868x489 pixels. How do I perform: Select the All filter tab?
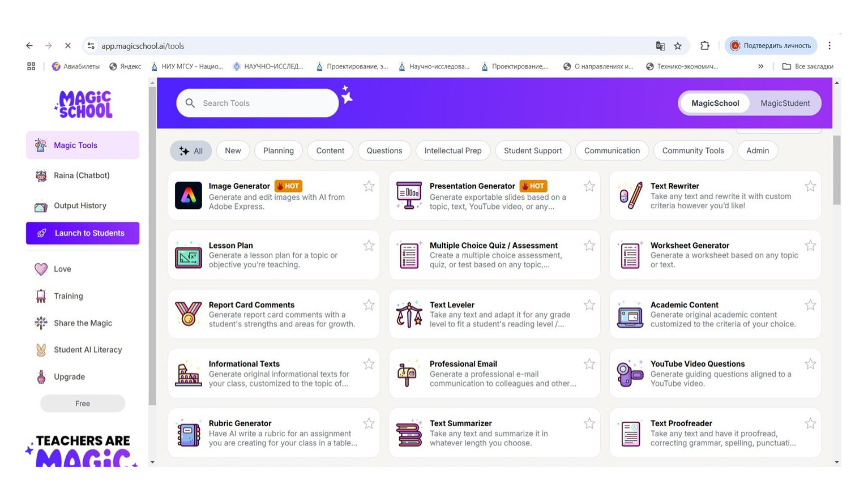pos(191,151)
